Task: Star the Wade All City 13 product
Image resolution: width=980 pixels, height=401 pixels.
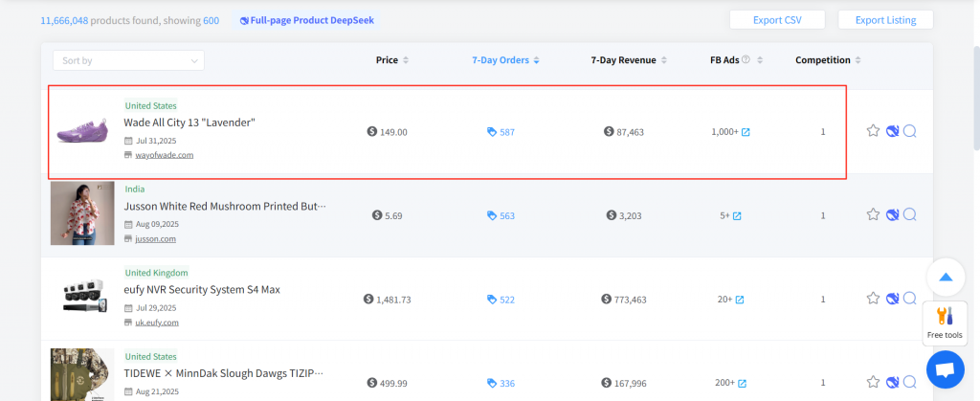Action: point(873,131)
